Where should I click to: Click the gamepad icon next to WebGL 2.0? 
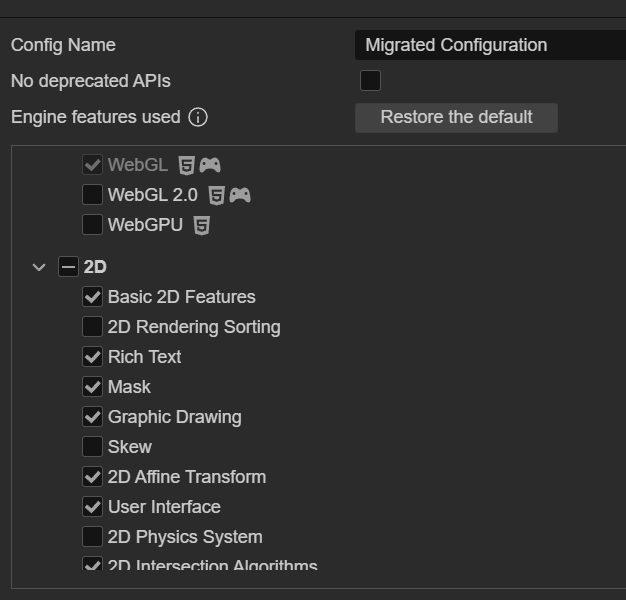(x=240, y=195)
